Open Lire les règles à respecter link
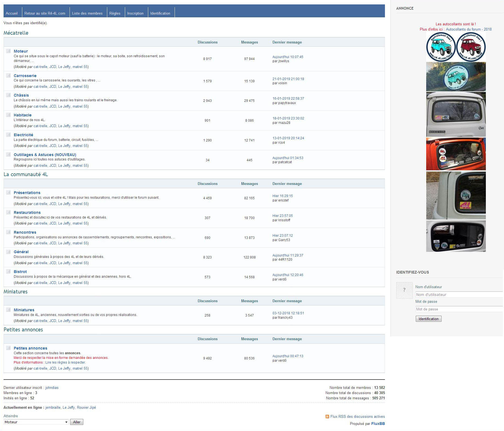The image size is (504, 431). (65, 362)
